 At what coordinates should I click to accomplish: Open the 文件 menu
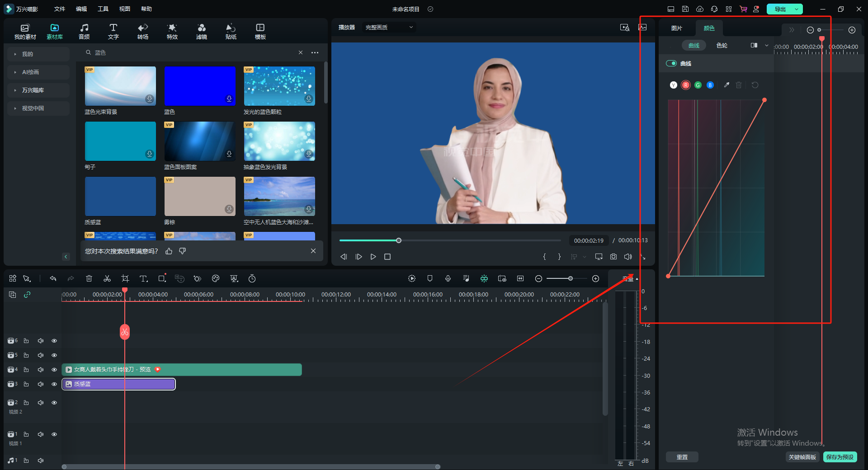pyautogui.click(x=60, y=9)
